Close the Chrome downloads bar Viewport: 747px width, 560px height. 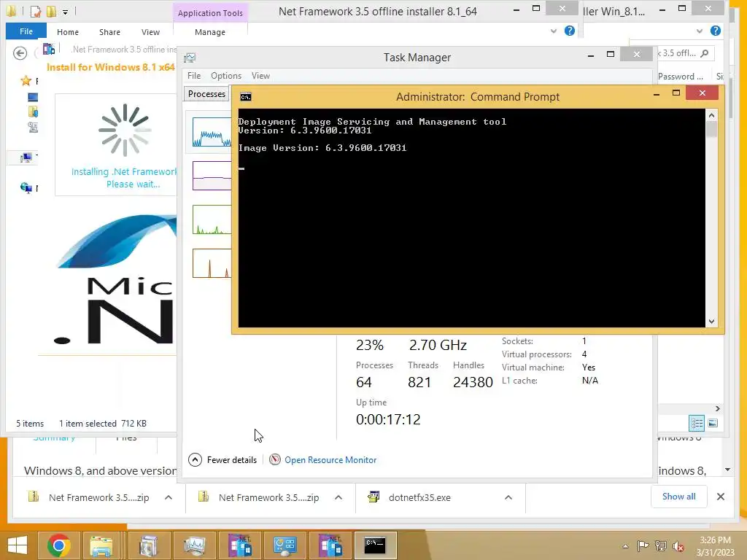(720, 497)
